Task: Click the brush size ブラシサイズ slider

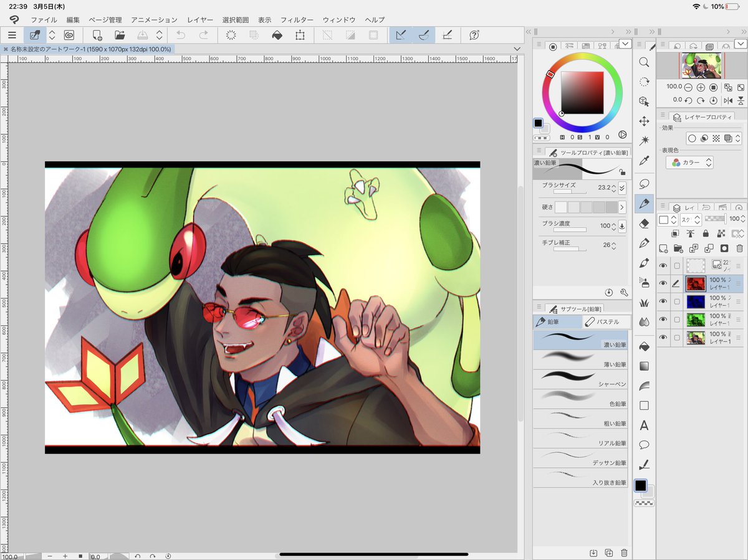Action: tap(570, 192)
